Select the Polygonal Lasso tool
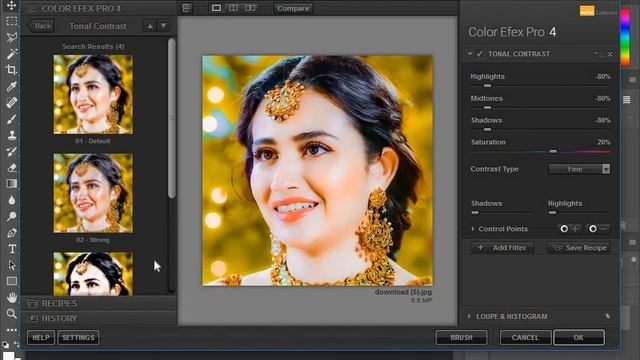Image resolution: width=640 pixels, height=360 pixels. click(11, 37)
